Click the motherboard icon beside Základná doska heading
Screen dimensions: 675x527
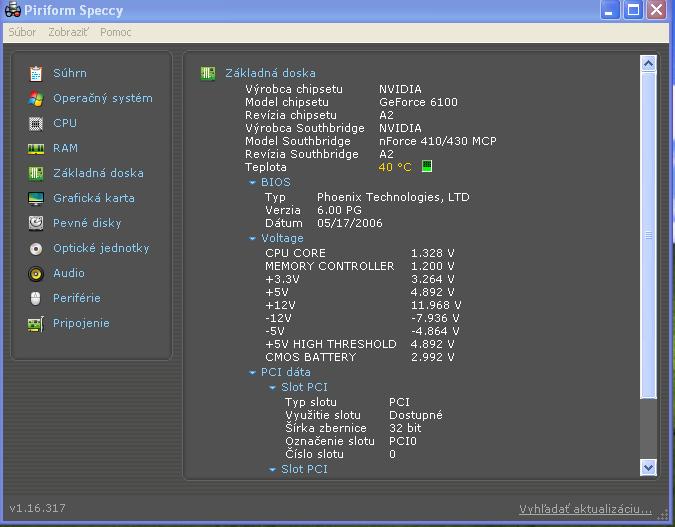click(x=208, y=73)
